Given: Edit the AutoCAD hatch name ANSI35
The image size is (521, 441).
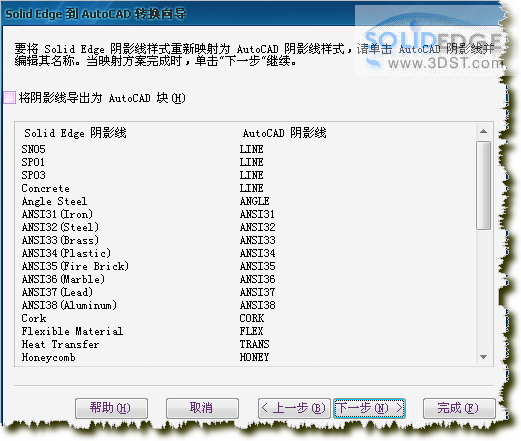Looking at the screenshot, I should point(257,266).
